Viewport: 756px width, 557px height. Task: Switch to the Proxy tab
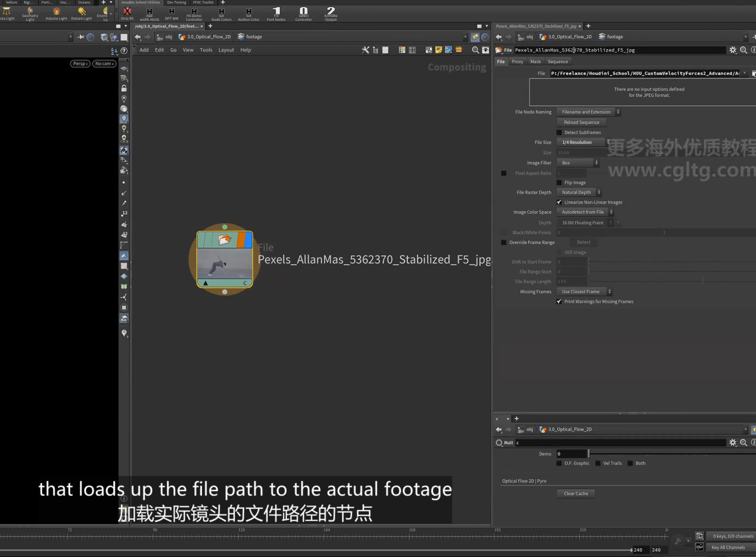517,62
